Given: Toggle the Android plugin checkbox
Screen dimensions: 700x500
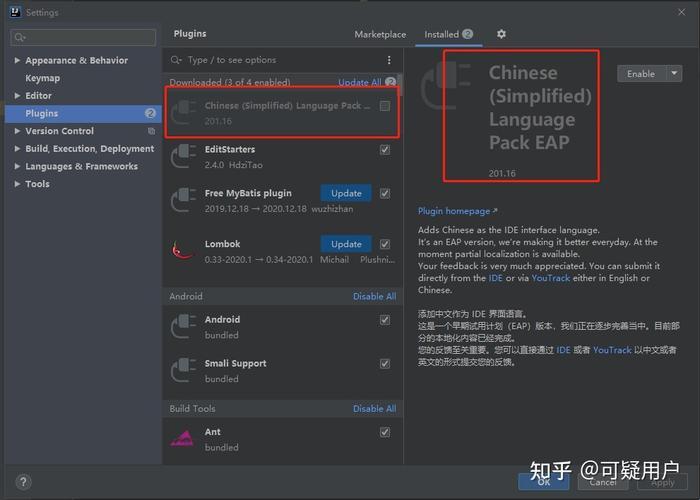Looking at the screenshot, I should click(x=384, y=320).
